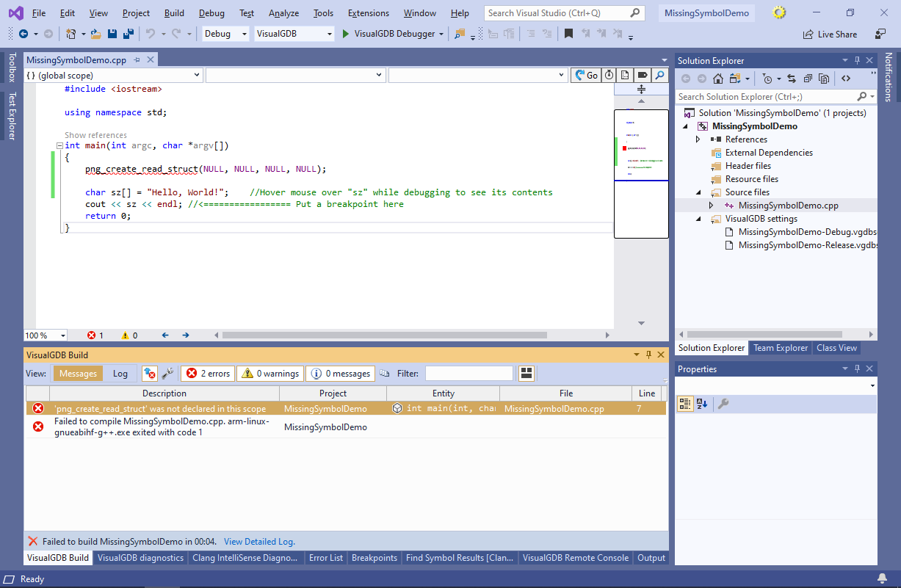Switch to the Team Explorer tab
The image size is (901, 588).
pos(781,348)
